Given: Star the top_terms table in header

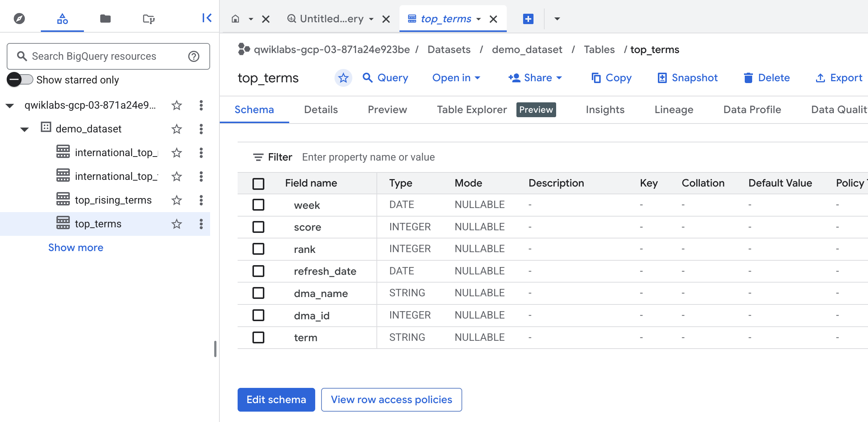Looking at the screenshot, I should [x=343, y=78].
